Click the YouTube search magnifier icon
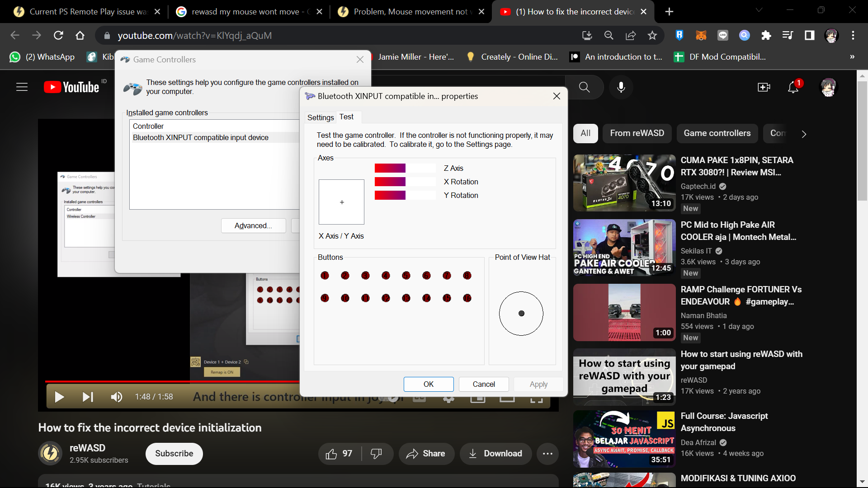 585,87
